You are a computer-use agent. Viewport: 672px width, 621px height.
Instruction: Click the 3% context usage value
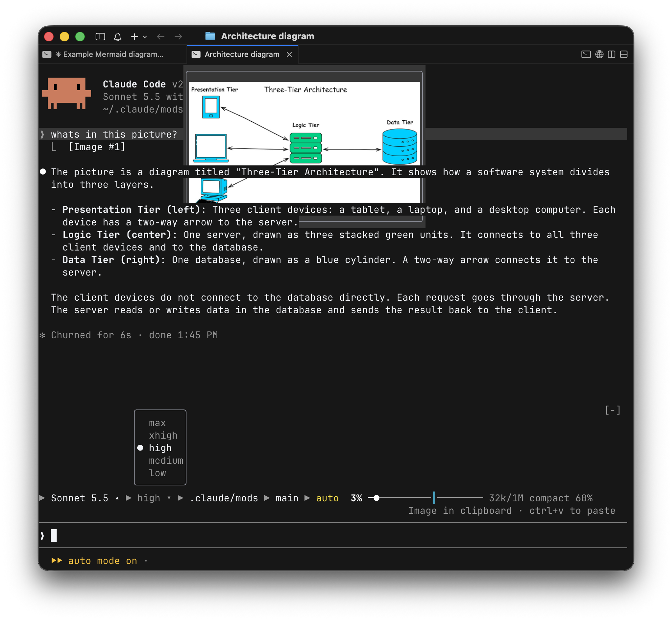[x=356, y=498]
